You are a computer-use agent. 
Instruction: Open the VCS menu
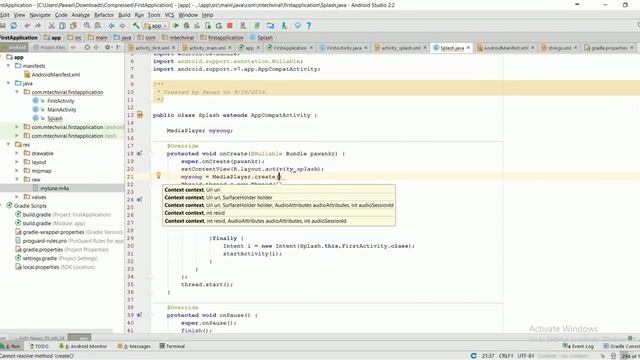pyautogui.click(x=169, y=15)
